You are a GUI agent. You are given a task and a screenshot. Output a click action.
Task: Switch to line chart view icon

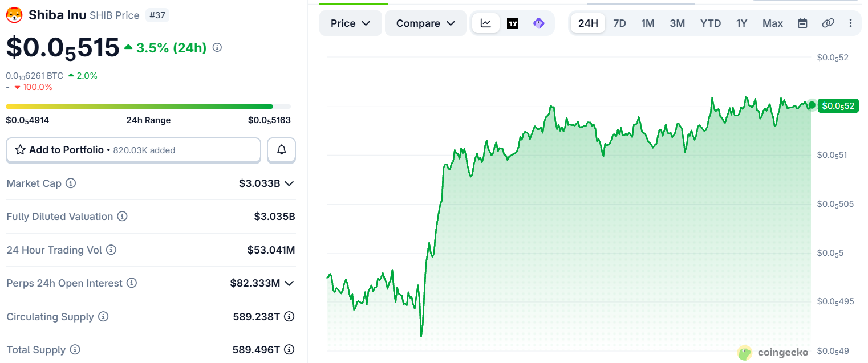(486, 23)
